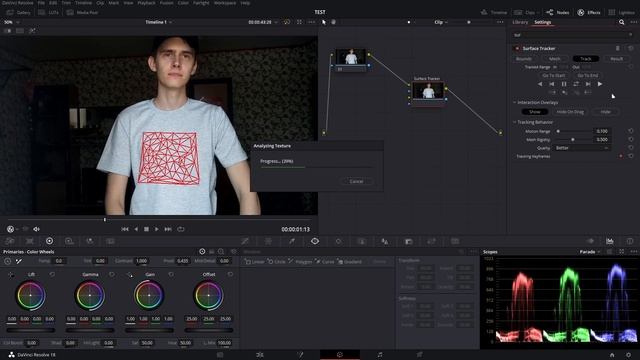Image resolution: width=640 pixels, height=360 pixels.
Task: Open the Media Pool panel
Action: (82, 13)
